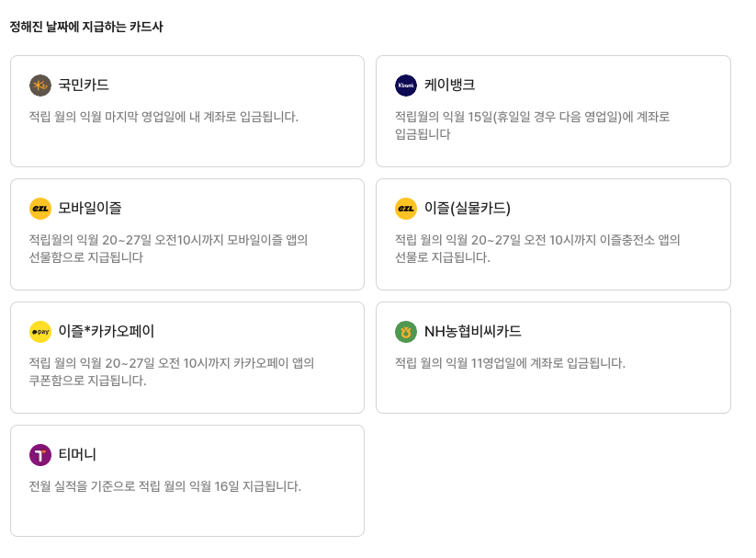This screenshot has width=756, height=558.
Task: Open the 모바일이즐 card details
Action: pos(187,233)
